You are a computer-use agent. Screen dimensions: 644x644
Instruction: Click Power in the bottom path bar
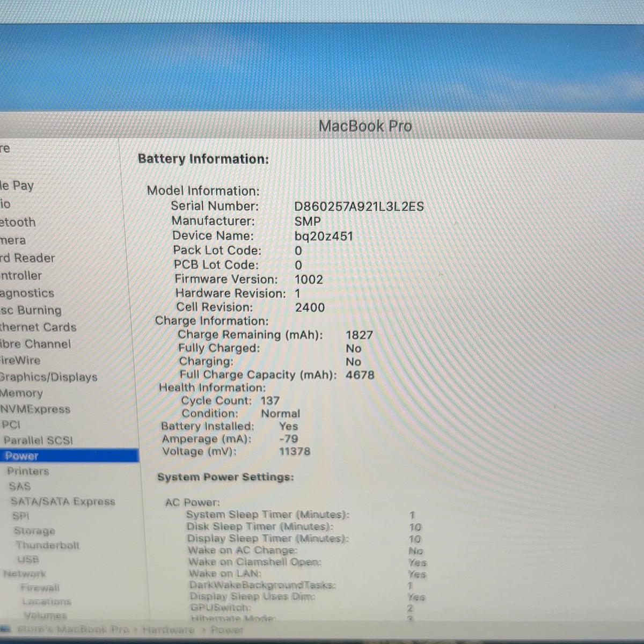[227, 630]
